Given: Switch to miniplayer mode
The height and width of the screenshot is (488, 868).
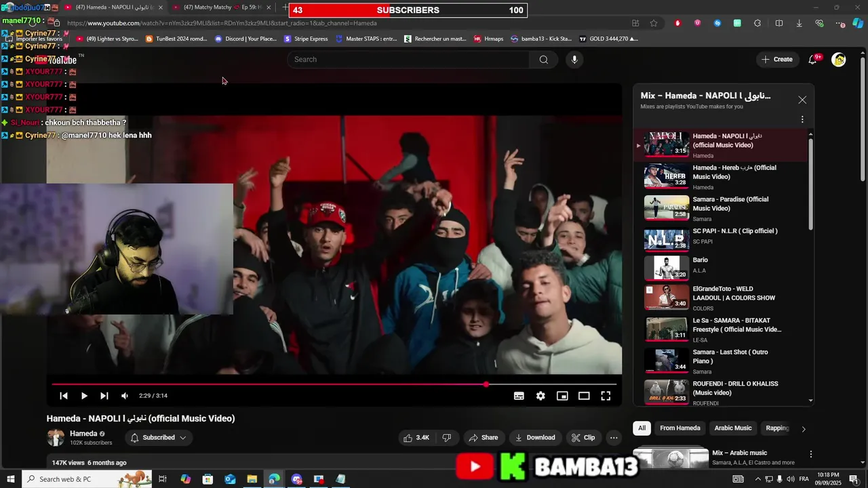Looking at the screenshot, I should tap(562, 396).
